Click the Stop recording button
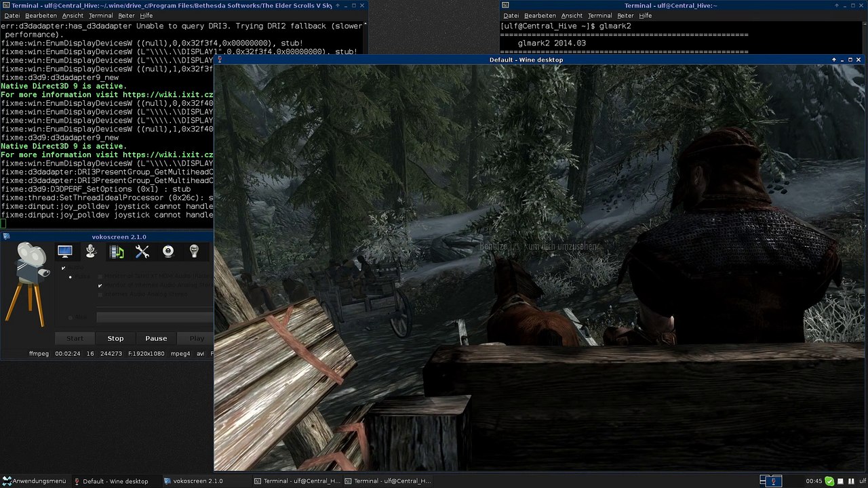The width and height of the screenshot is (868, 488). 115,338
